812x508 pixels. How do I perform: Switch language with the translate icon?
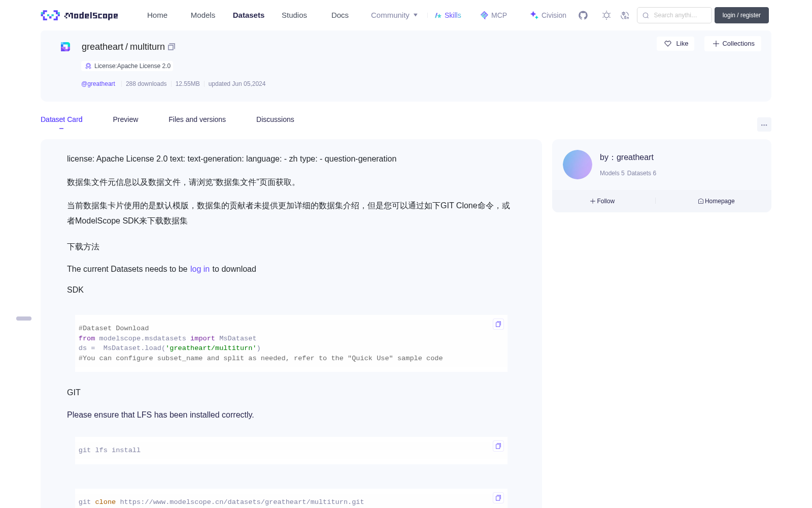[x=625, y=15]
